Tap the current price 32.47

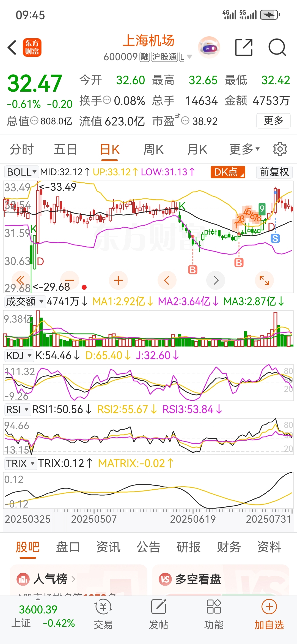(35, 83)
